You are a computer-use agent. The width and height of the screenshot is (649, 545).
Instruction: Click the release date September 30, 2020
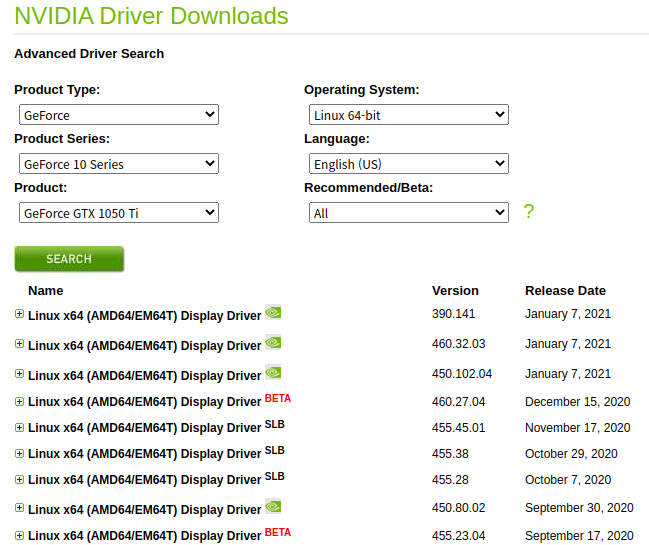579,508
